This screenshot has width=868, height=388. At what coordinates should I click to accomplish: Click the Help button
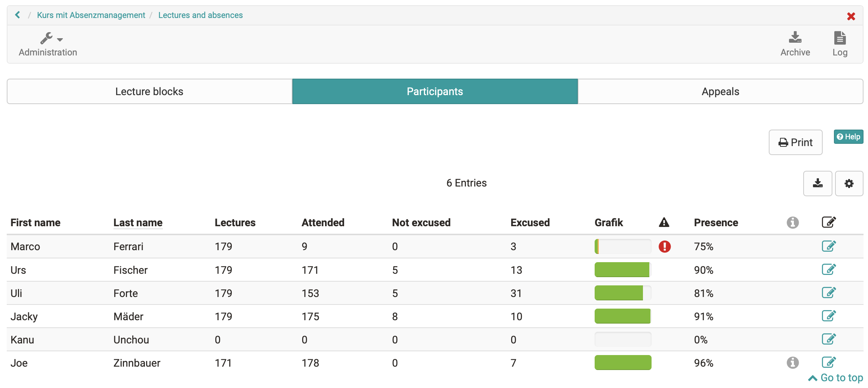tap(848, 137)
